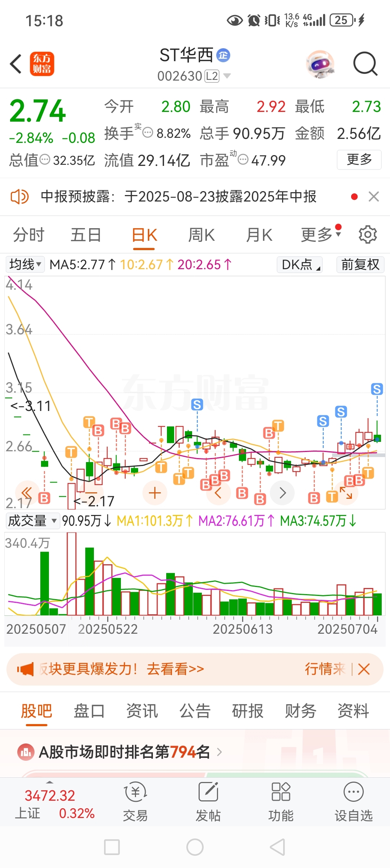Switch to 资讯 tab
The height and width of the screenshot is (868, 390).
click(x=142, y=711)
